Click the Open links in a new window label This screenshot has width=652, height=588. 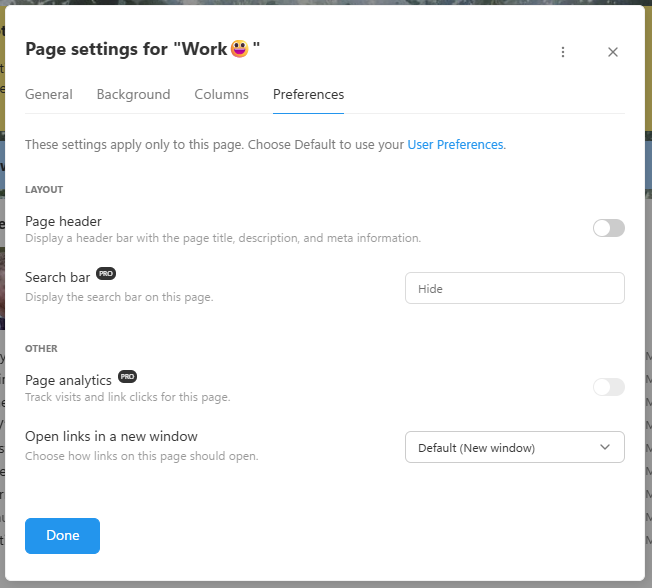coord(111,436)
